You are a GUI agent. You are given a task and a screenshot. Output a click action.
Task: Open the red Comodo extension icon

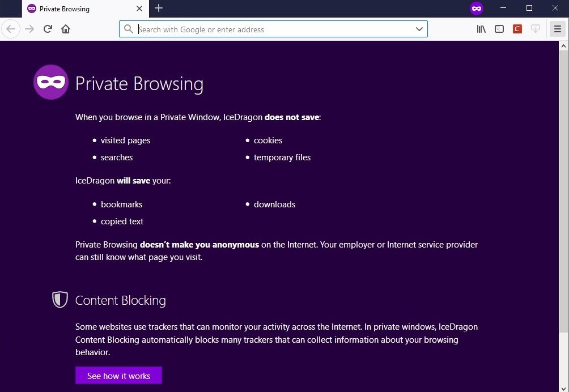(x=517, y=29)
